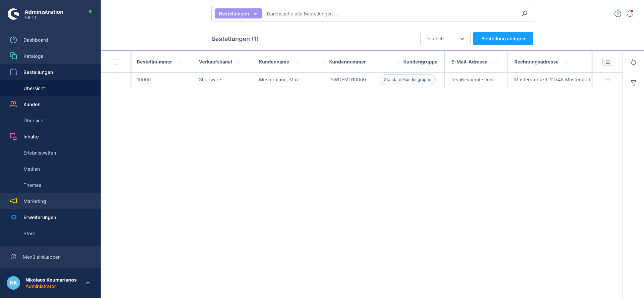Click customer number SWDEMO10000
The width and height of the screenshot is (644, 298).
[348, 80]
